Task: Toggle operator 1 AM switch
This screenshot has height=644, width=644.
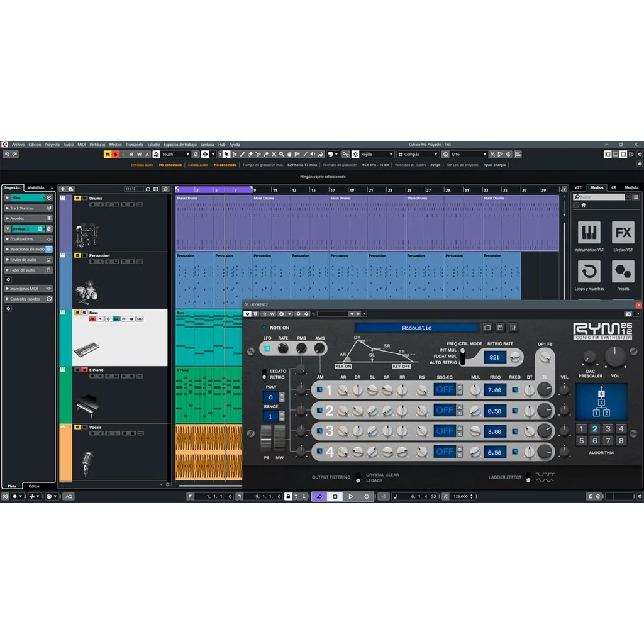Action: tap(319, 389)
